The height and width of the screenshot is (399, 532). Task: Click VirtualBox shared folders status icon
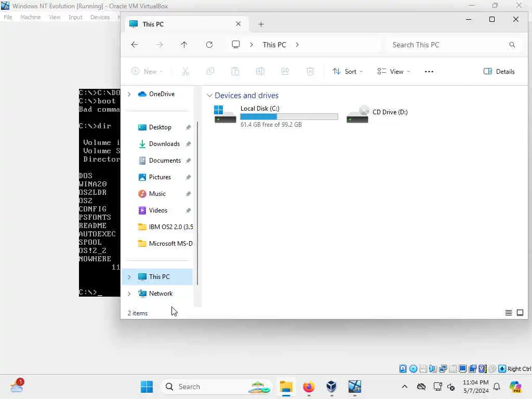click(453, 369)
